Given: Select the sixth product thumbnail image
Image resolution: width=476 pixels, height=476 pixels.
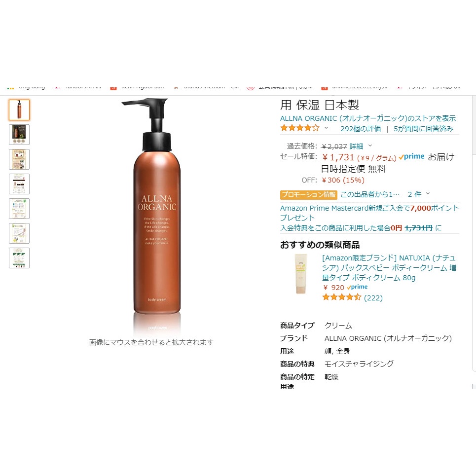Looking at the screenshot, I should pos(19,233).
